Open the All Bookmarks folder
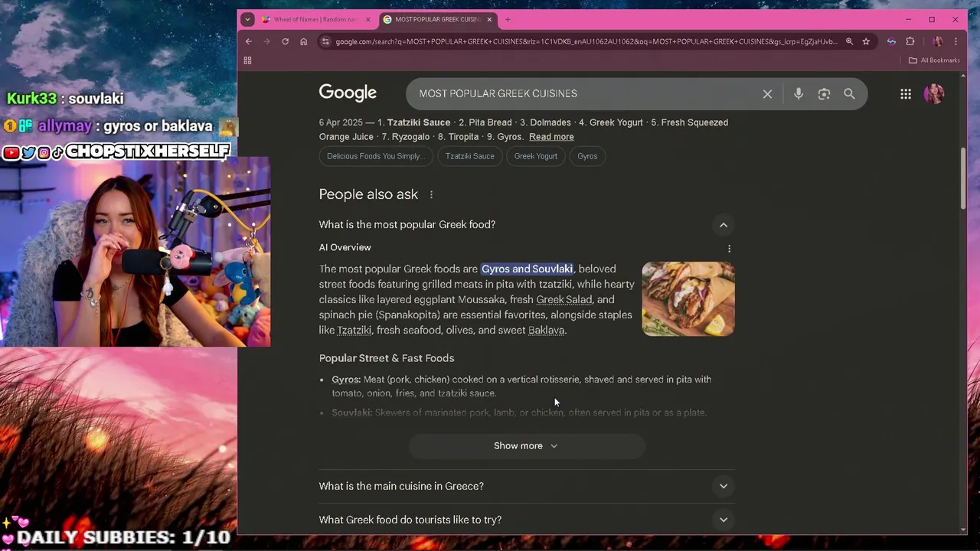 [x=934, y=60]
